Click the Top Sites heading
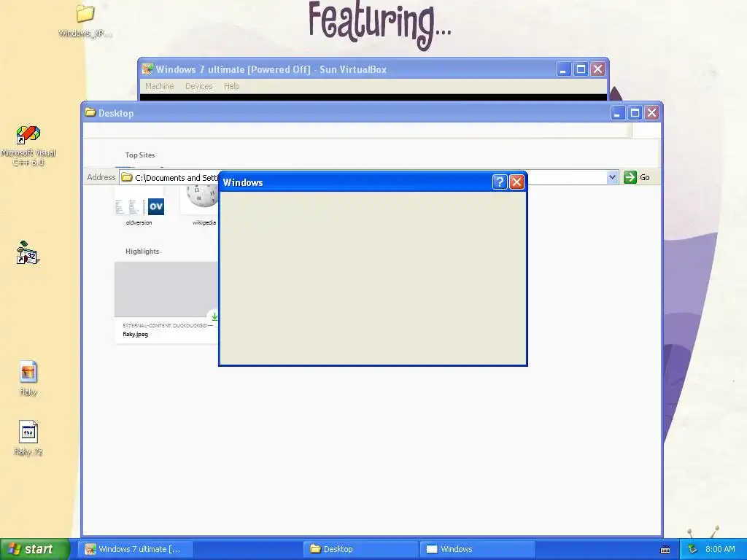Screen dimensions: 747x560 (140, 155)
